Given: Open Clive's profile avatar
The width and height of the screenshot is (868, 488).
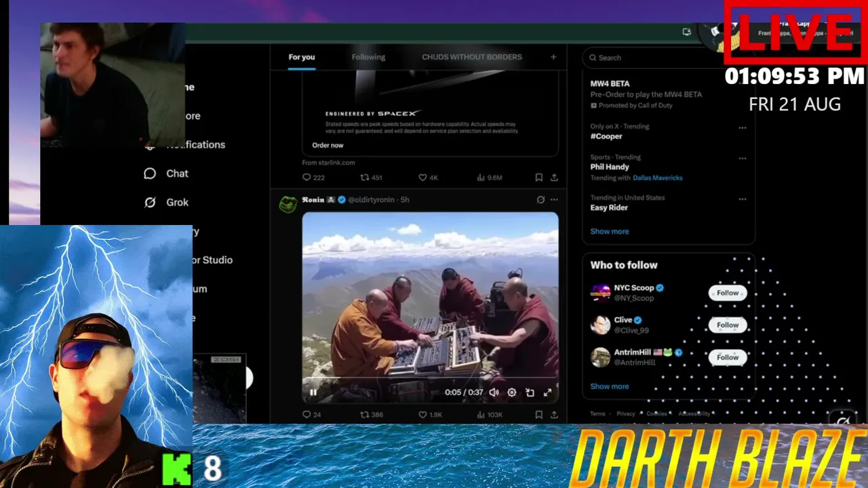Looking at the screenshot, I should click(x=600, y=325).
